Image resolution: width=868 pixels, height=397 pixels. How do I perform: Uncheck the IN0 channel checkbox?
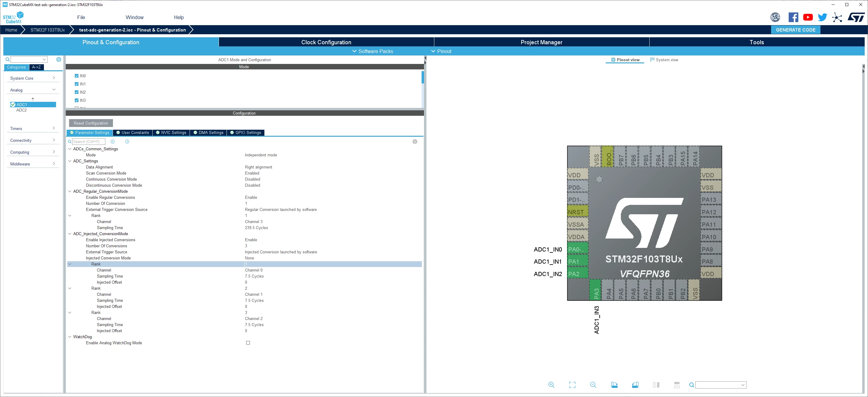pyautogui.click(x=77, y=76)
